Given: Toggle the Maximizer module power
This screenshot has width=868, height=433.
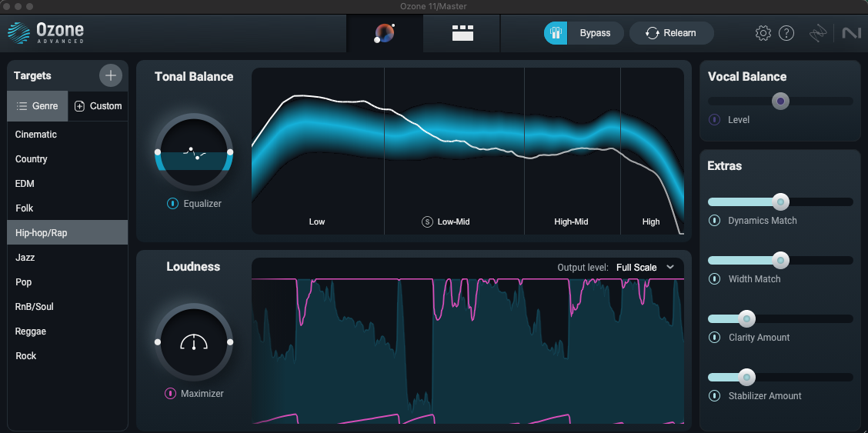Looking at the screenshot, I should (170, 394).
